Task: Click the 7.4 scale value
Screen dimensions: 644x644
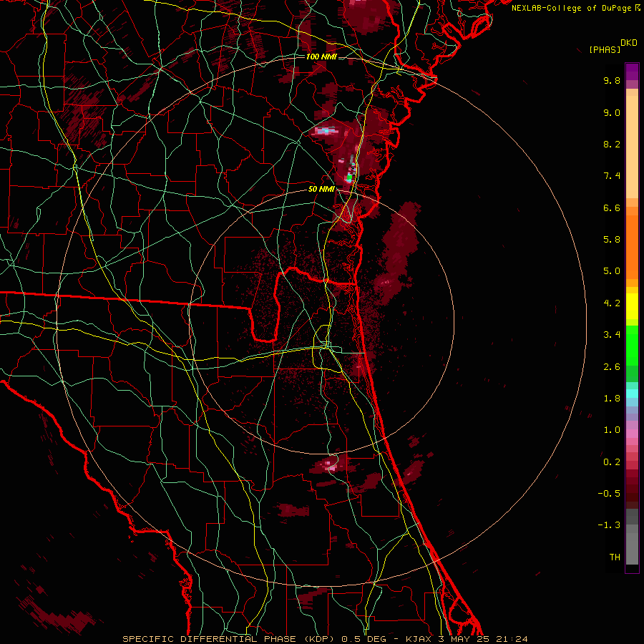Action: tap(612, 176)
